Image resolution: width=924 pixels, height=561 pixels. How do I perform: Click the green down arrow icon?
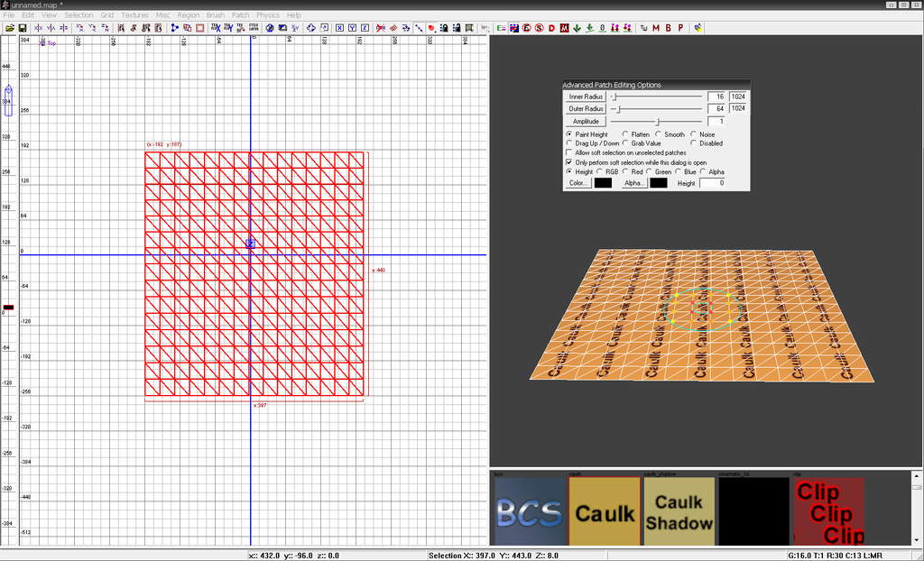(x=577, y=28)
